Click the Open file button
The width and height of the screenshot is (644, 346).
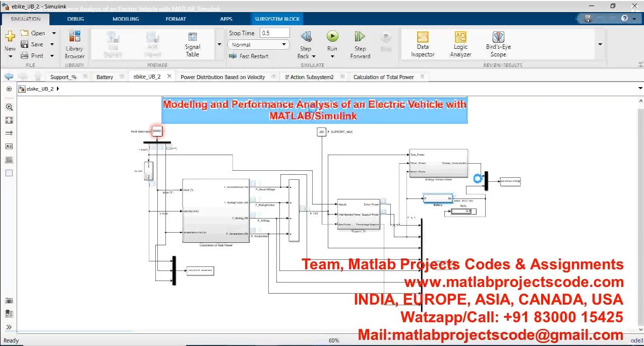point(33,33)
